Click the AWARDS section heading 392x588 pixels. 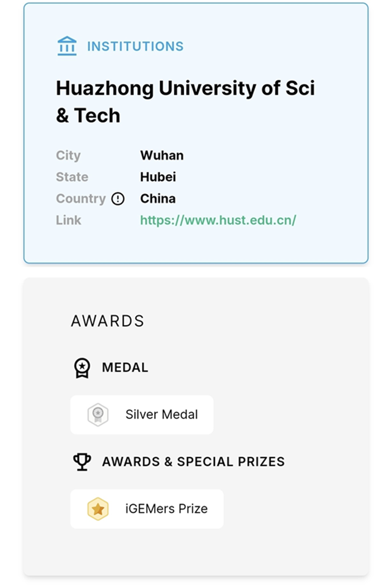[107, 321]
